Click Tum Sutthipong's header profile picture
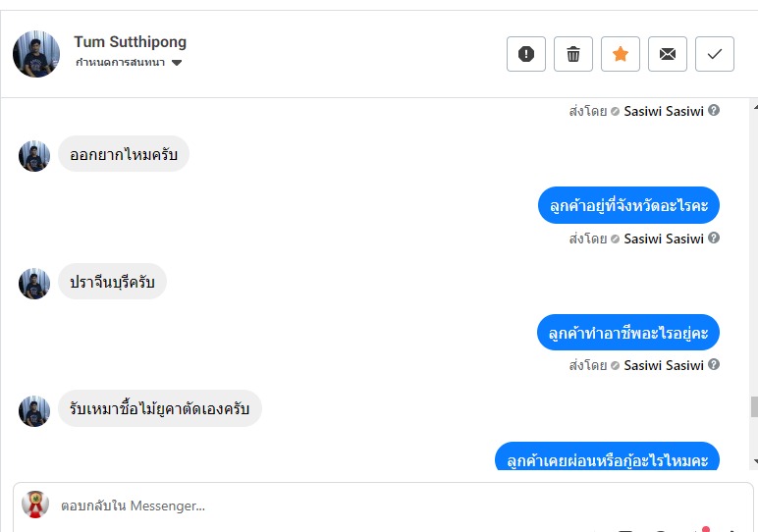Screen dimensions: 758x532 pos(36,53)
